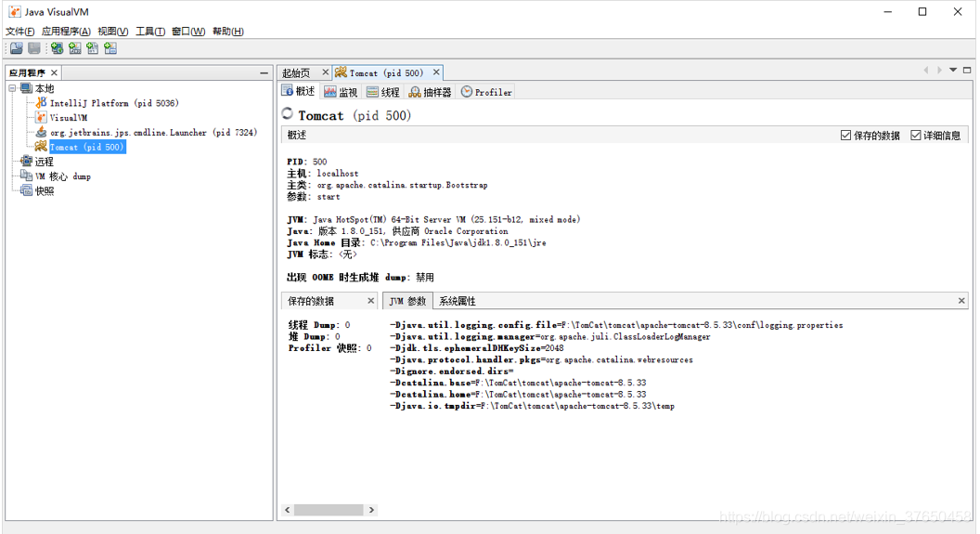
Task: Minimize the 应用程序 side panel
Action: [x=264, y=73]
